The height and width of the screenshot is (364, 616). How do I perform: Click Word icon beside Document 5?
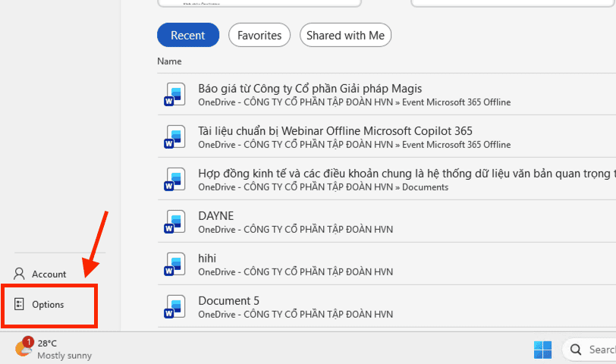point(174,306)
